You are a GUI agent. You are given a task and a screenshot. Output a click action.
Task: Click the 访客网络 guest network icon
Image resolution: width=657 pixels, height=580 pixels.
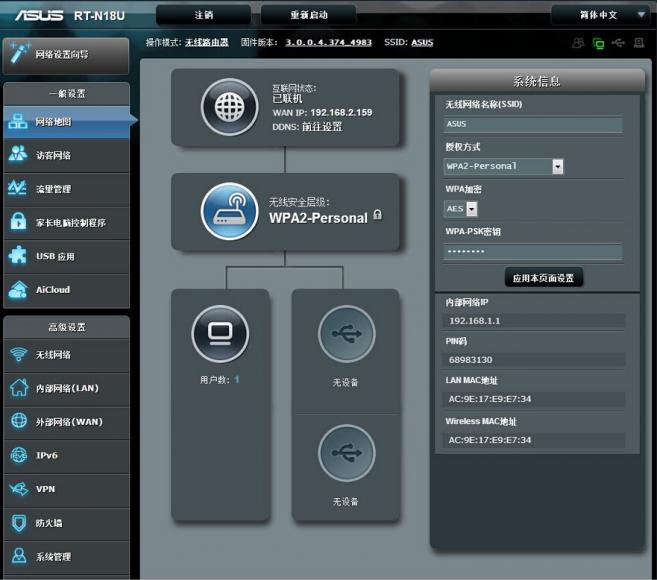[18, 154]
